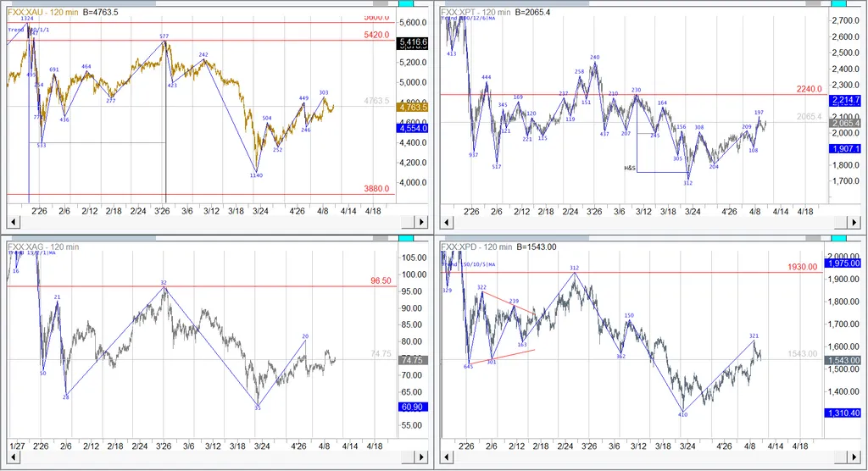Click the blue 1,907.1 price tag on the XPT axis
The width and height of the screenshot is (868, 471).
pos(847,148)
